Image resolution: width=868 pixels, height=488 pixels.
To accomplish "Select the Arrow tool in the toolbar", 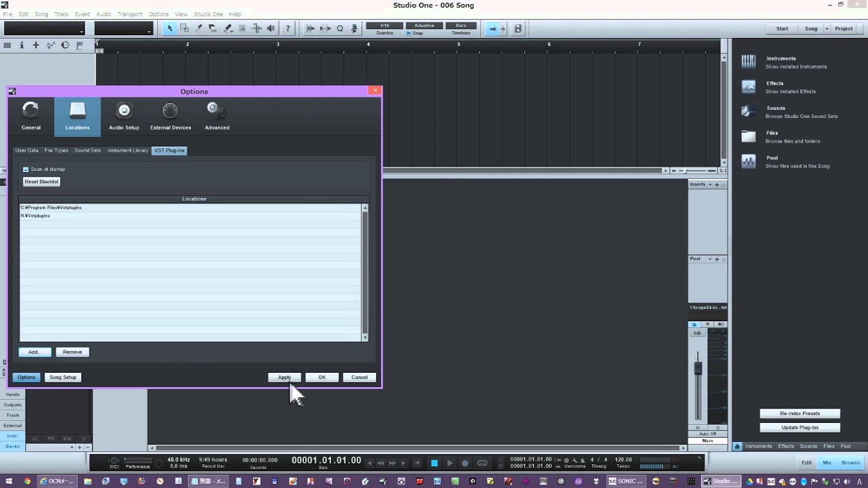I will [170, 28].
